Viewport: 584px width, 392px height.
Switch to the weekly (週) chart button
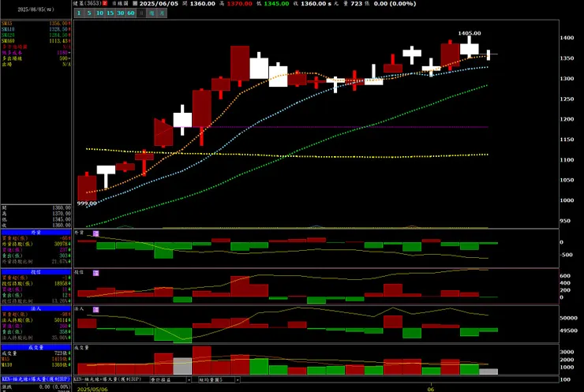pos(152,13)
